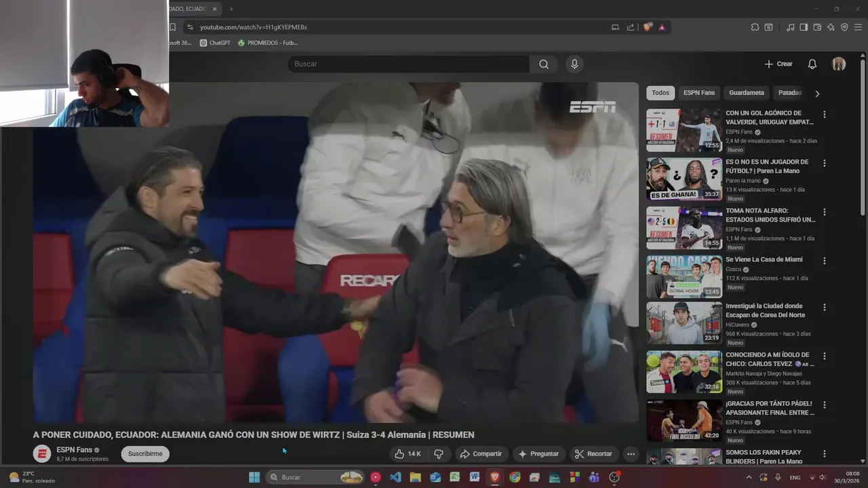Click the Compartir share button
868x488 pixels.
(x=481, y=454)
